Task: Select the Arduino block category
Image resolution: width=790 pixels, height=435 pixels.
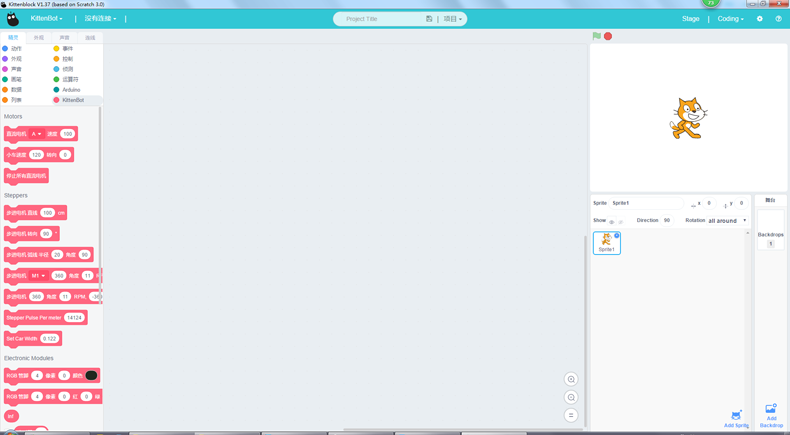Action: [x=70, y=90]
